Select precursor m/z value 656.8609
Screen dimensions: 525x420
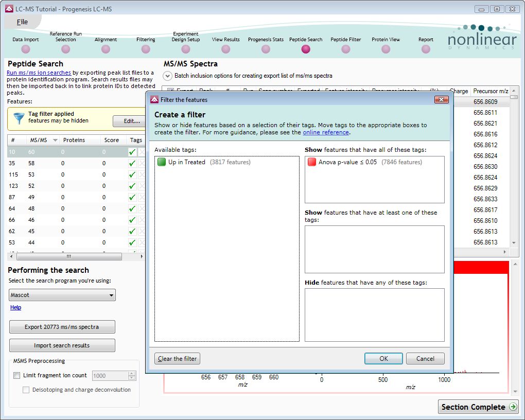pyautogui.click(x=485, y=102)
